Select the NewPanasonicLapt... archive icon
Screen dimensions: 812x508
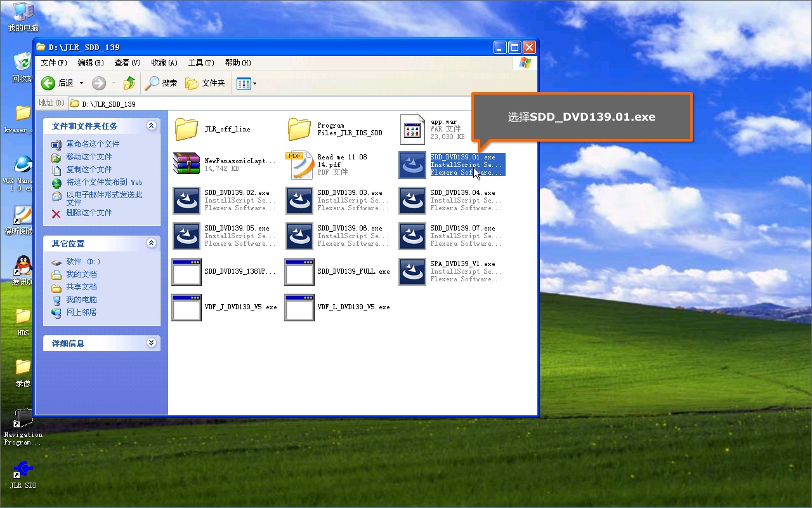click(187, 164)
